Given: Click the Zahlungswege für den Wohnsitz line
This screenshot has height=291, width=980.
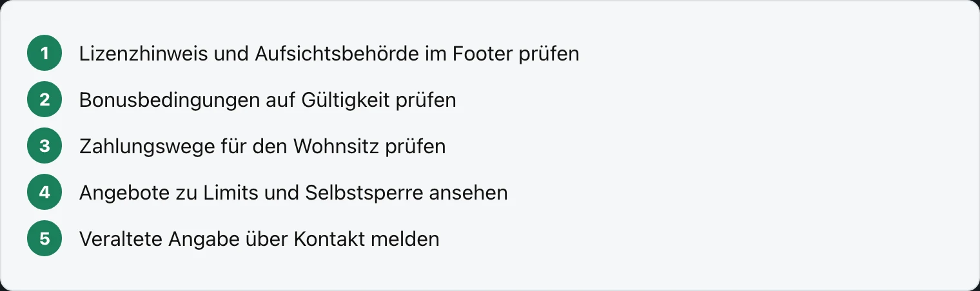Looking at the screenshot, I should [262, 147].
